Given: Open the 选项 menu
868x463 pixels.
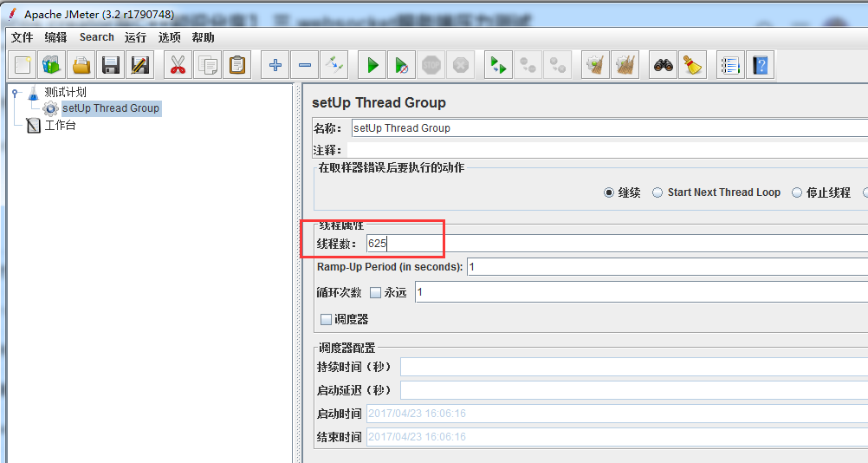Looking at the screenshot, I should 170,37.
